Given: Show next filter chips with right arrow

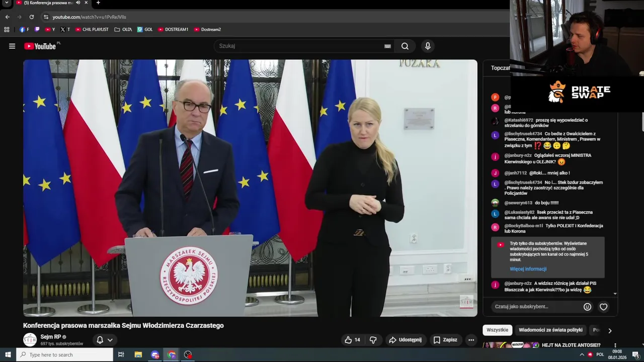Looking at the screenshot, I should click(610, 330).
